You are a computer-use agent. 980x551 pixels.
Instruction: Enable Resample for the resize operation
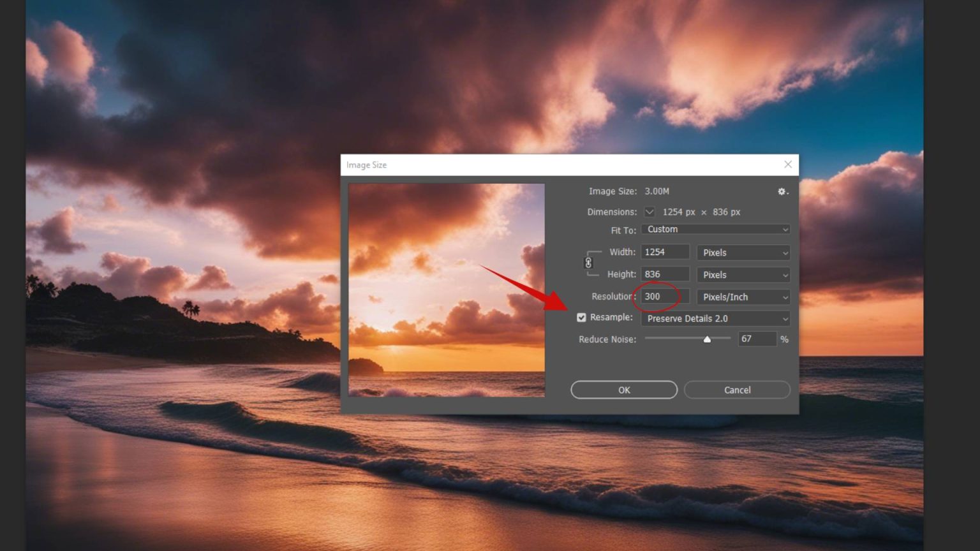581,317
